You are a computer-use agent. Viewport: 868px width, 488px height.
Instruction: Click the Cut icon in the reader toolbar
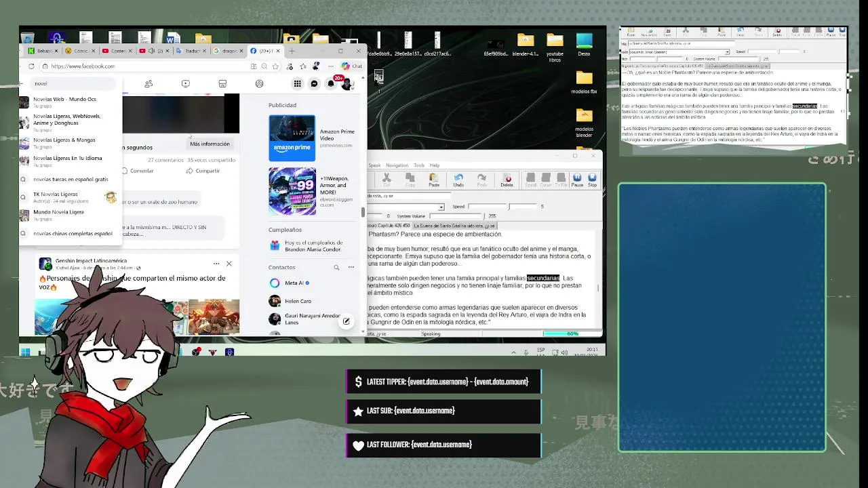[x=387, y=180]
